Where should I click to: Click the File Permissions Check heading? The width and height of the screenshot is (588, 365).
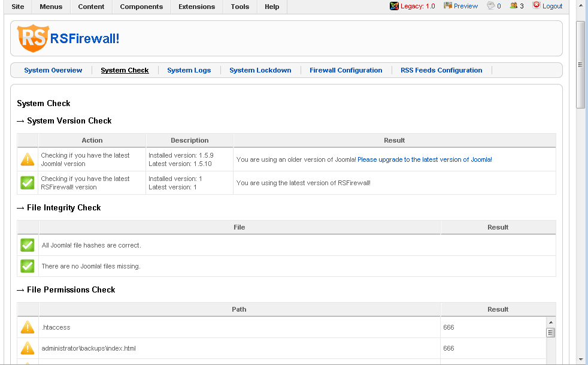point(71,290)
